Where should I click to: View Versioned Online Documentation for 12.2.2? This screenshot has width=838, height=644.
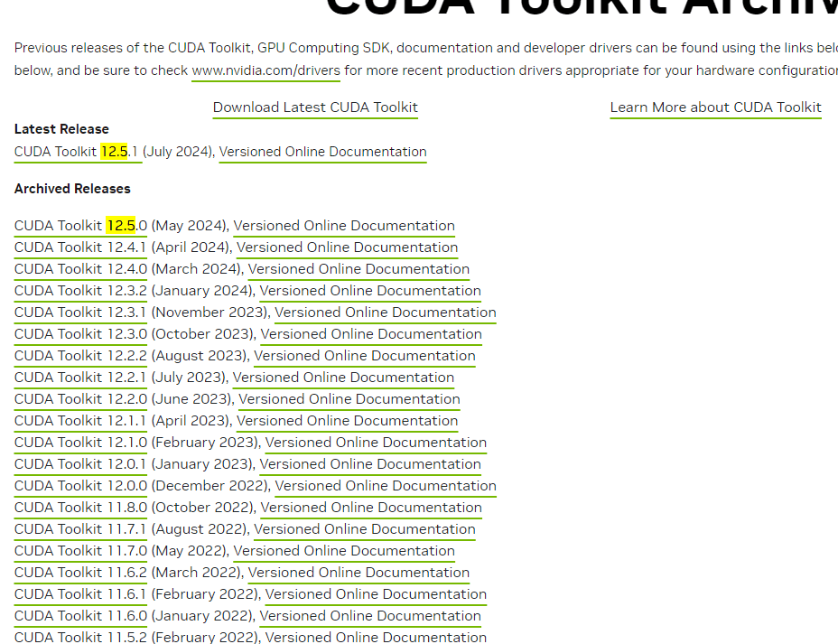365,355
